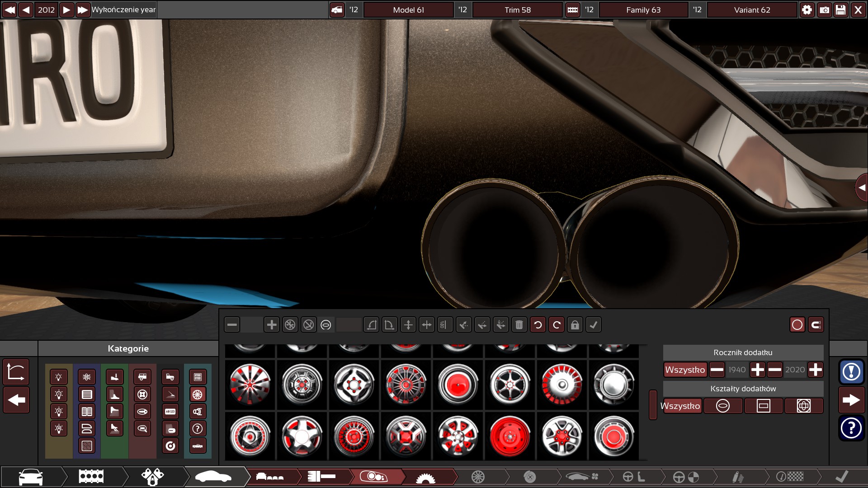Increase the 2020 maximum fixture year
868x488 pixels.
coord(815,370)
